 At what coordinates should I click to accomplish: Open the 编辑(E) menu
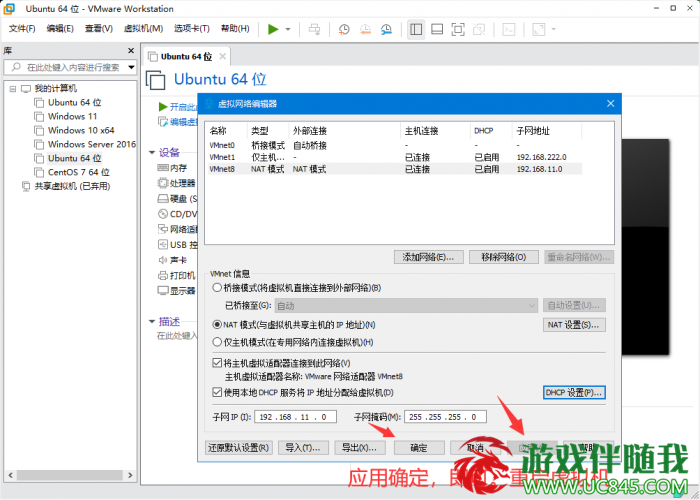click(60, 29)
